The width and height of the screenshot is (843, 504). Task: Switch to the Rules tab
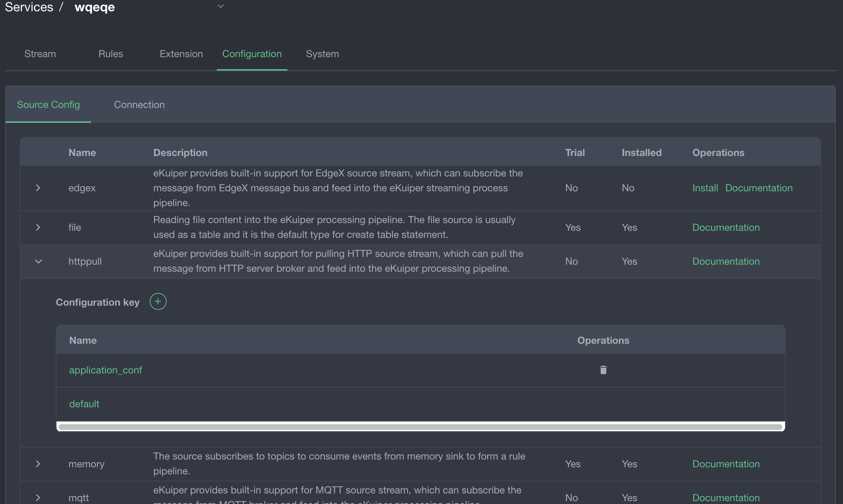click(111, 54)
